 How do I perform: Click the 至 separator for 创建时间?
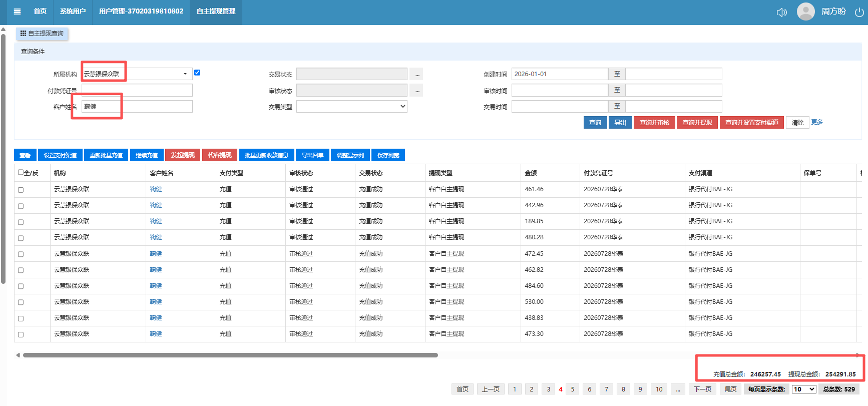pos(617,74)
